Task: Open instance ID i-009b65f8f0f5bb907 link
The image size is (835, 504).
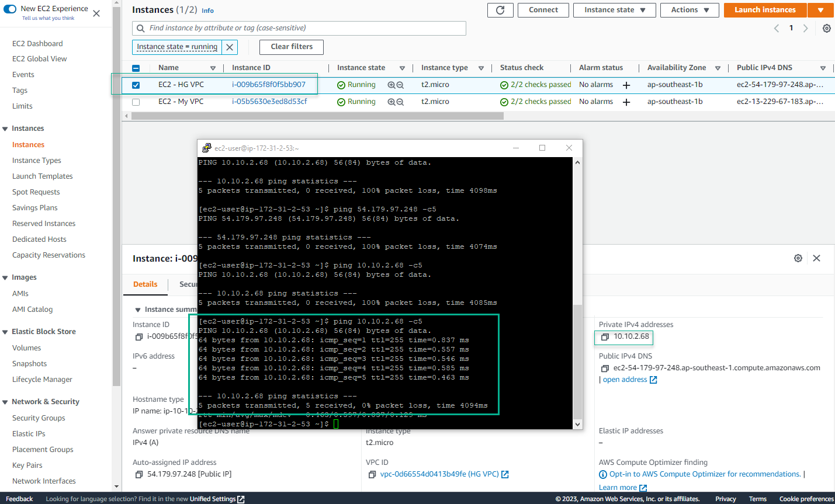Action: click(x=269, y=85)
